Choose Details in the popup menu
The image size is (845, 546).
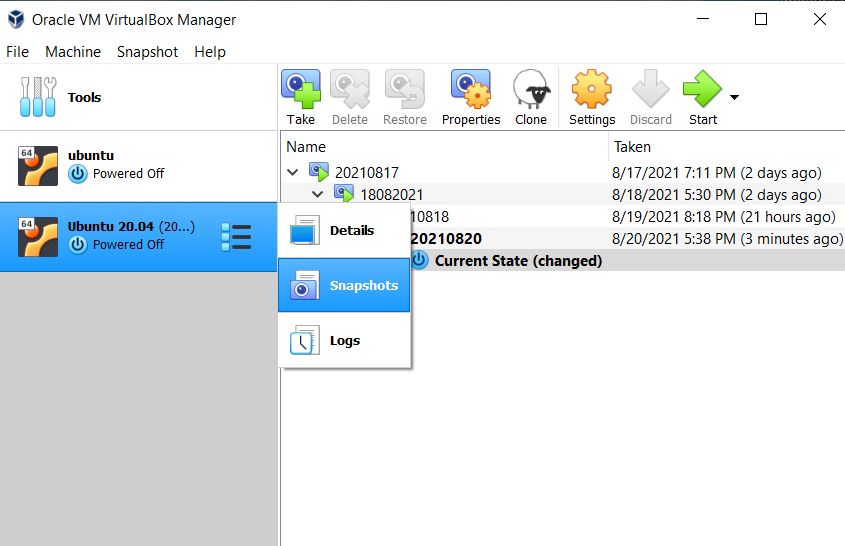click(x=344, y=230)
